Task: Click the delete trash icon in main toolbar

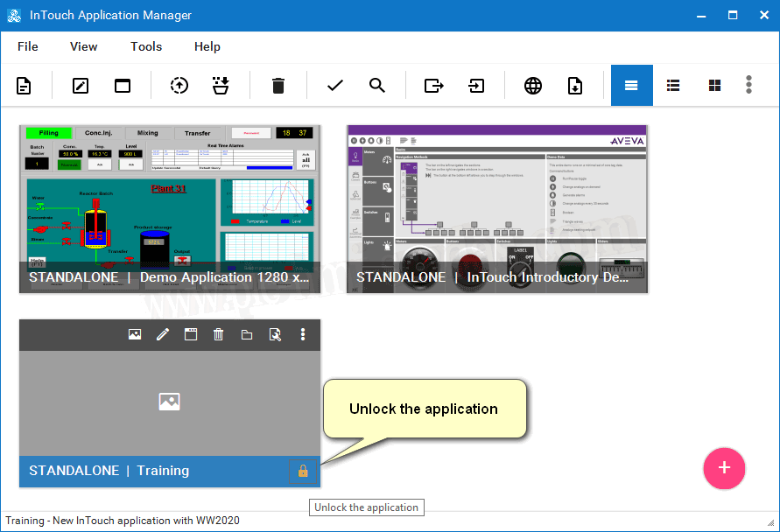Action: coord(278,86)
